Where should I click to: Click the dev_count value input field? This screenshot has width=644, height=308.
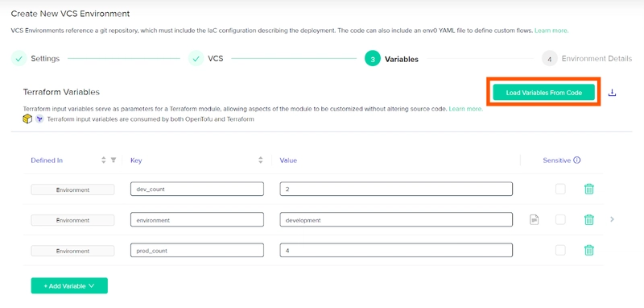[x=396, y=189]
